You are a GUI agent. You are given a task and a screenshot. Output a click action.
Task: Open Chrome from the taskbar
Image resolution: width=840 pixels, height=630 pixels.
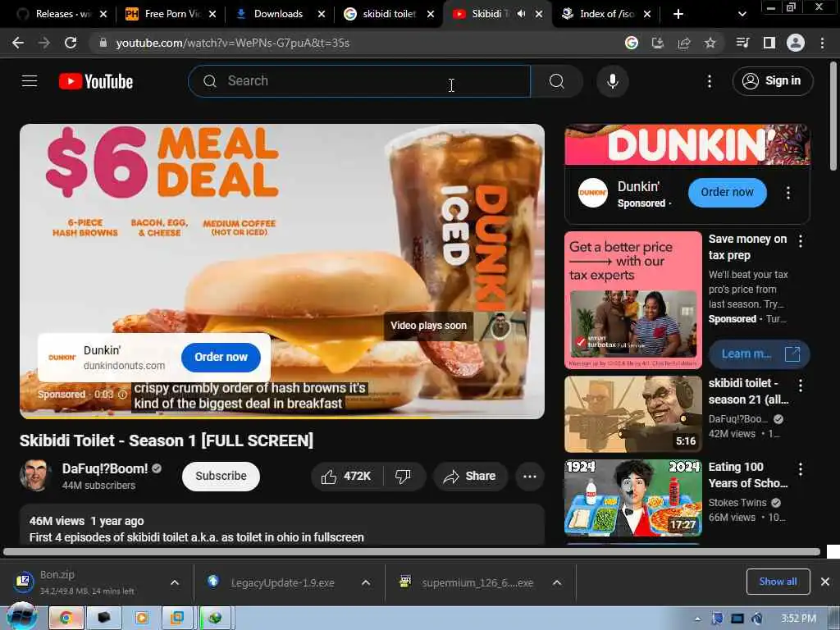(x=66, y=619)
